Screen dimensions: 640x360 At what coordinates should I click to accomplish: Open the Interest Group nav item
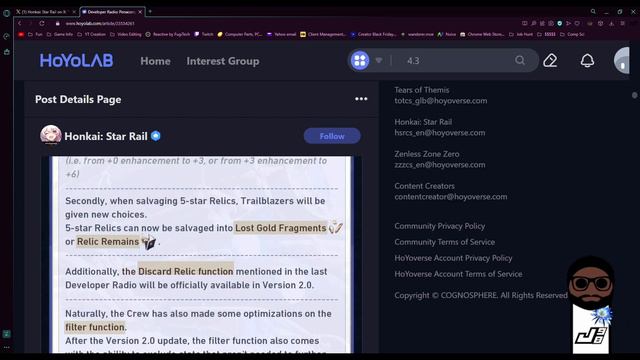[x=222, y=61]
